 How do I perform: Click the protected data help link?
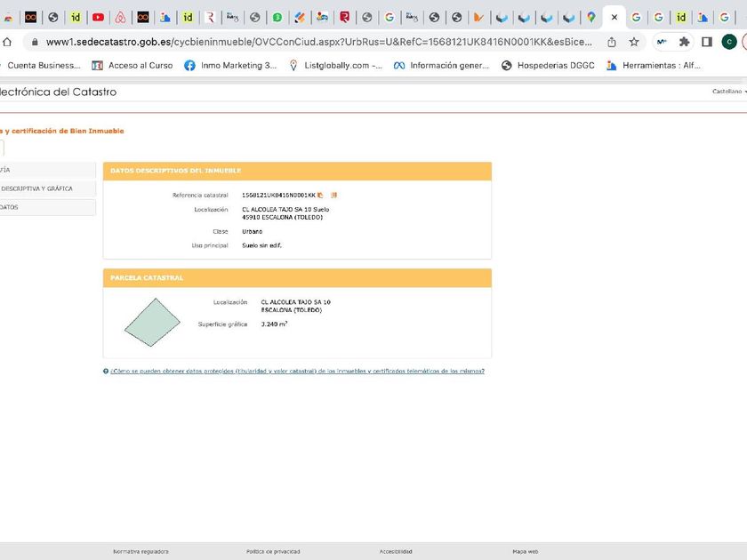[x=297, y=372]
